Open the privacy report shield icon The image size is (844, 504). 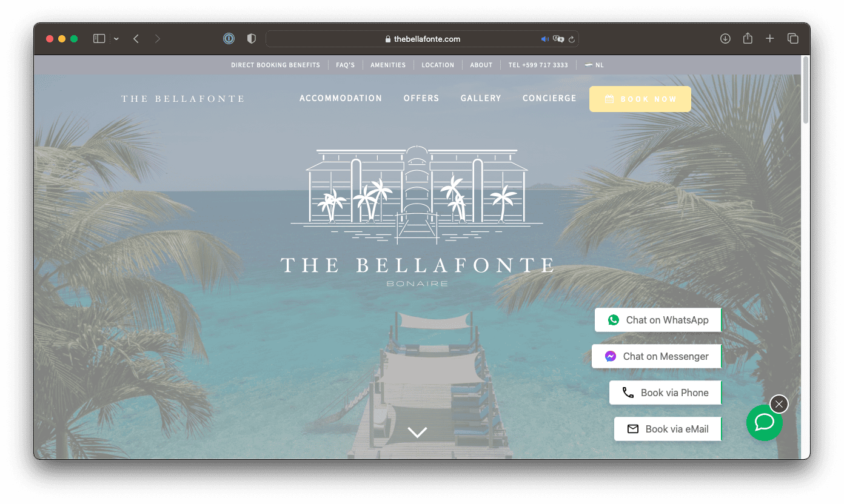pos(252,39)
